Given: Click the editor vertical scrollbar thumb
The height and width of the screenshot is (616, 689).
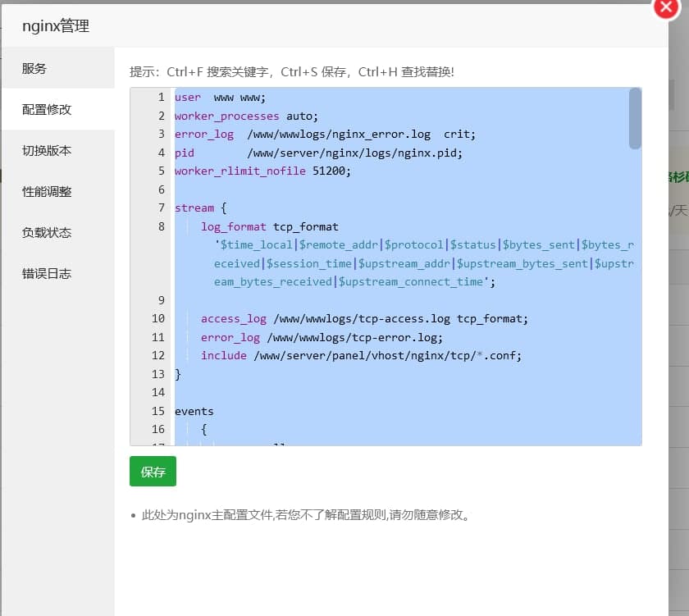Looking at the screenshot, I should (x=635, y=119).
